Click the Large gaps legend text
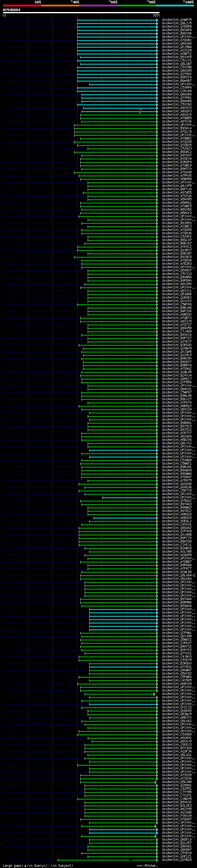 pos(38,865)
